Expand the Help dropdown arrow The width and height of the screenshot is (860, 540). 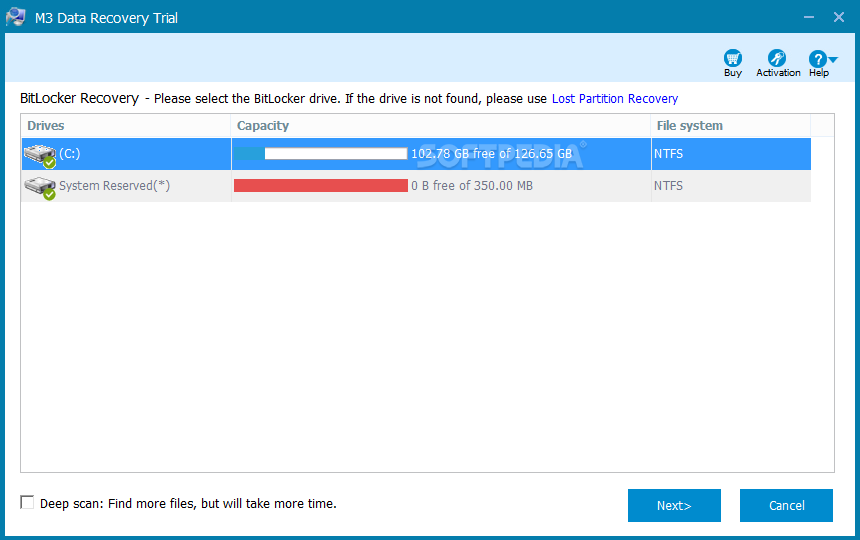point(833,59)
